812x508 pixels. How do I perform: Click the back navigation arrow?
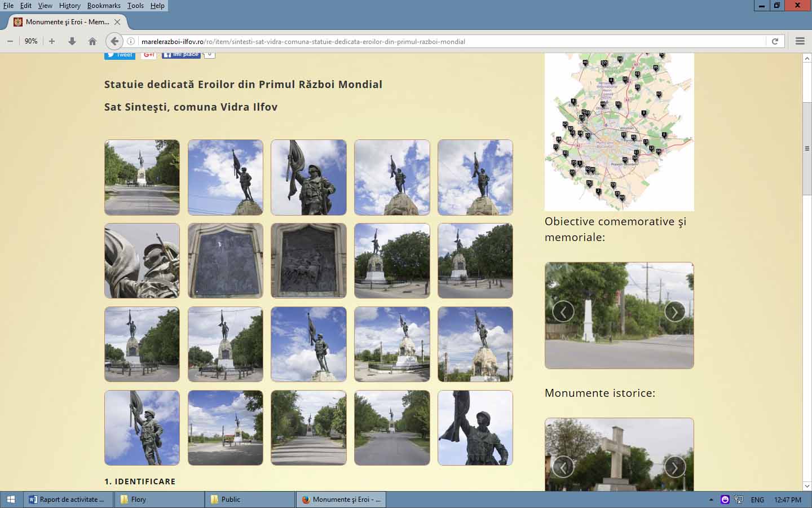click(x=114, y=41)
